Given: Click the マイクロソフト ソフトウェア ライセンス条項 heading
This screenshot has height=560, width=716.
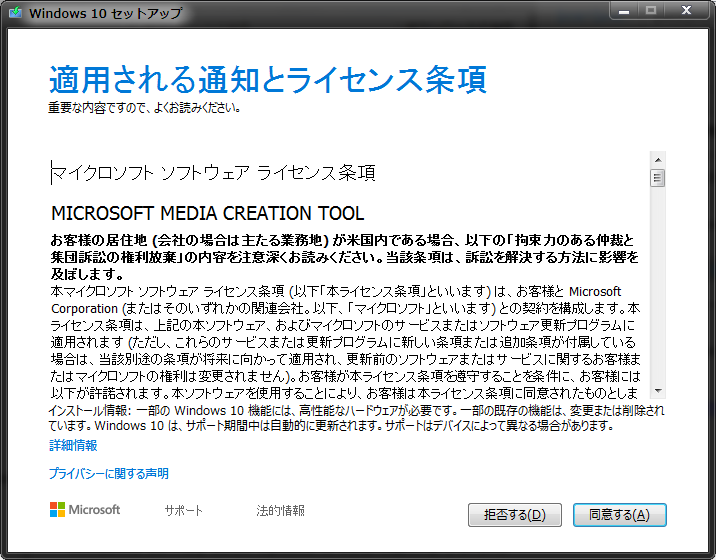Looking at the screenshot, I should tap(213, 173).
